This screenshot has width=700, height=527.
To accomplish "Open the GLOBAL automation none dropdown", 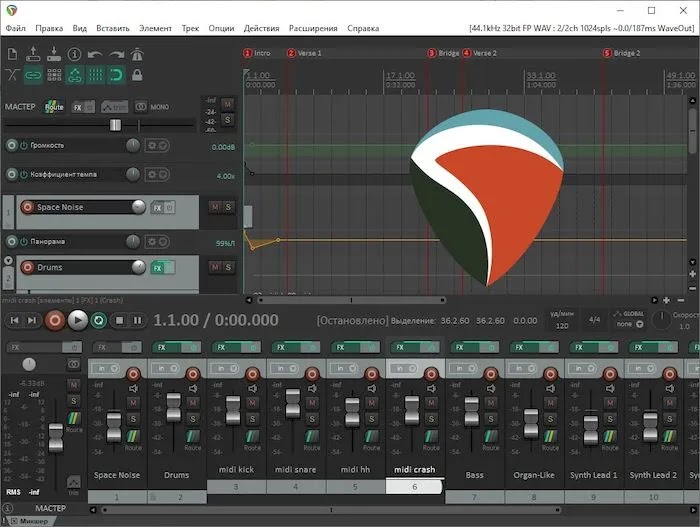I will (x=630, y=324).
